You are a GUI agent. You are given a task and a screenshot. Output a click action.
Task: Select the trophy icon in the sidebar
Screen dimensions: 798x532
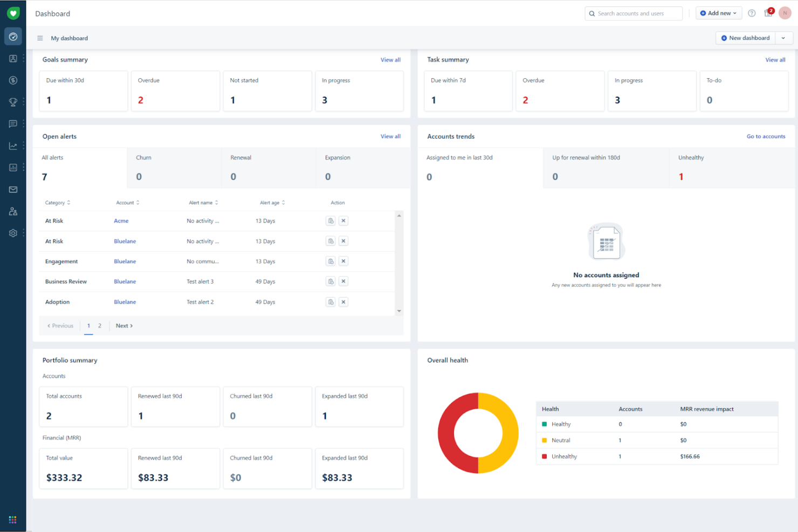(13, 102)
